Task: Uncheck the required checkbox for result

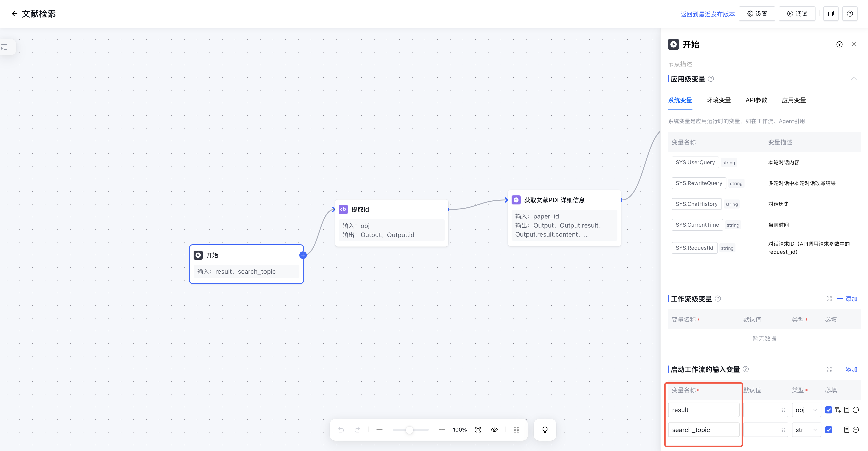Action: (x=829, y=410)
